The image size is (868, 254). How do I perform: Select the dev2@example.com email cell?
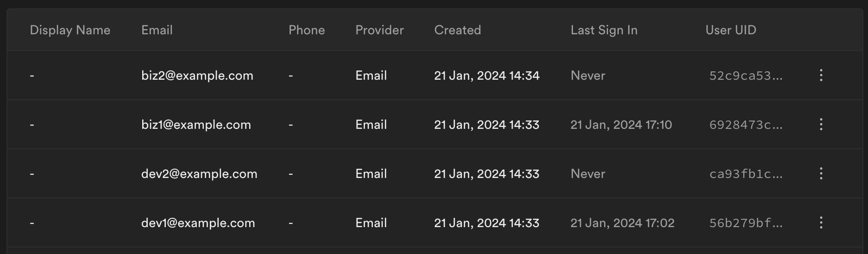coord(199,174)
